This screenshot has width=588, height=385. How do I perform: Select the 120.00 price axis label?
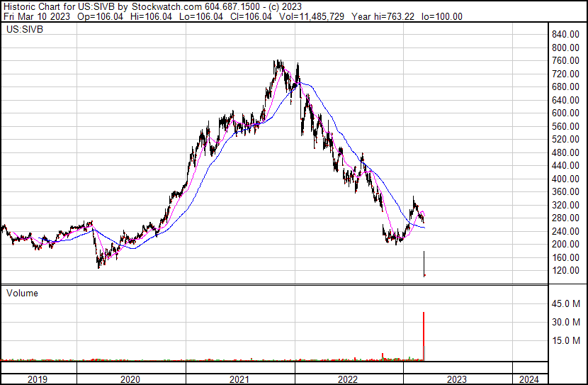[565, 271]
